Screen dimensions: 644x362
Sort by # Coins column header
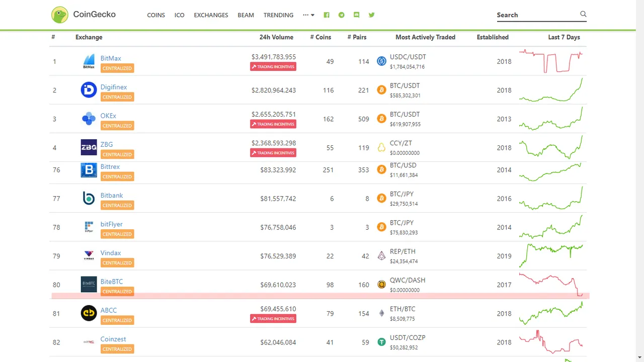point(320,37)
